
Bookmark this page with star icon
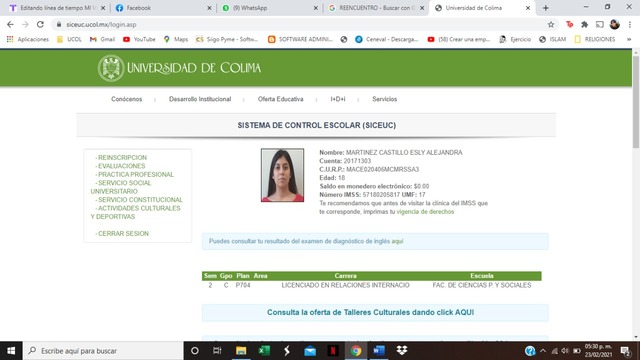click(551, 24)
